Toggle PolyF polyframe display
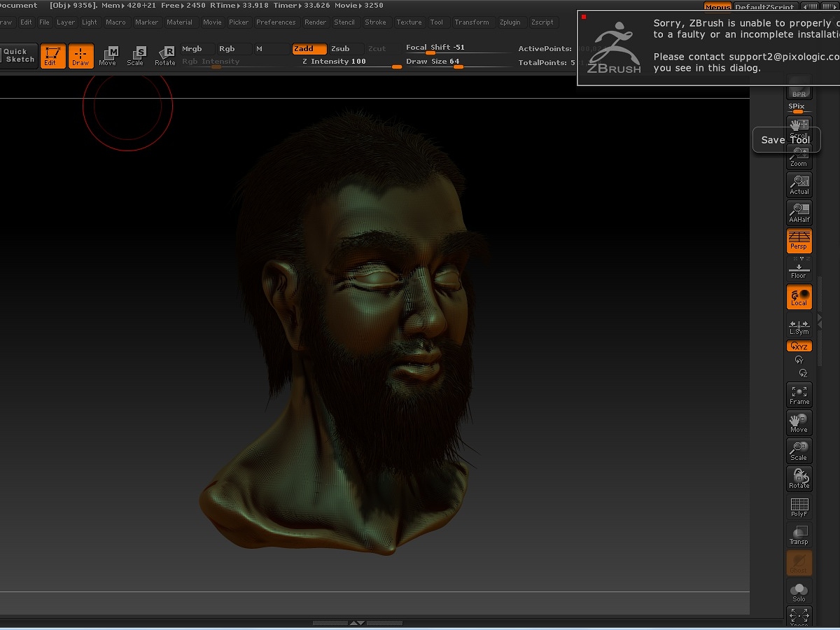This screenshot has height=630, width=840. [799, 507]
